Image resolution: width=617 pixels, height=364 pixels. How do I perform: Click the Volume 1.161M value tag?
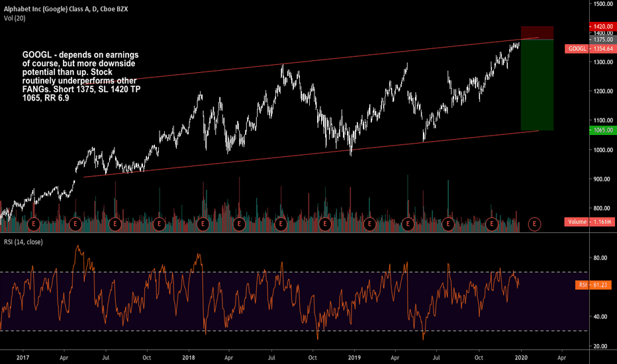589,222
